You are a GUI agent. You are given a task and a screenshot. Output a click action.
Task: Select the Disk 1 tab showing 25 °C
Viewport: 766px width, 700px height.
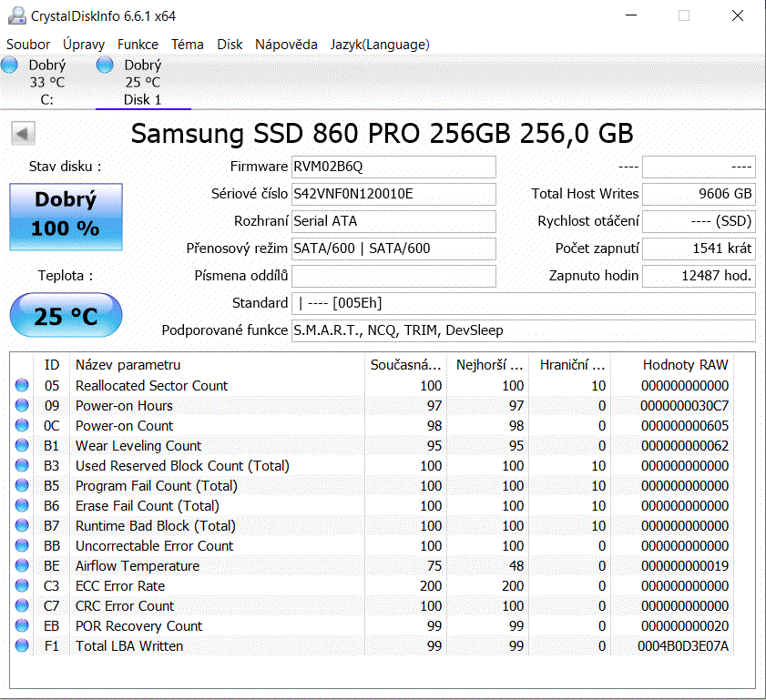pos(141,82)
